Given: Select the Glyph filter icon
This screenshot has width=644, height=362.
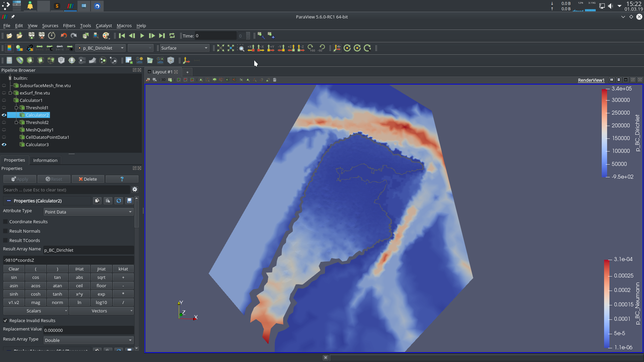Looking at the screenshot, I should click(x=71, y=60).
